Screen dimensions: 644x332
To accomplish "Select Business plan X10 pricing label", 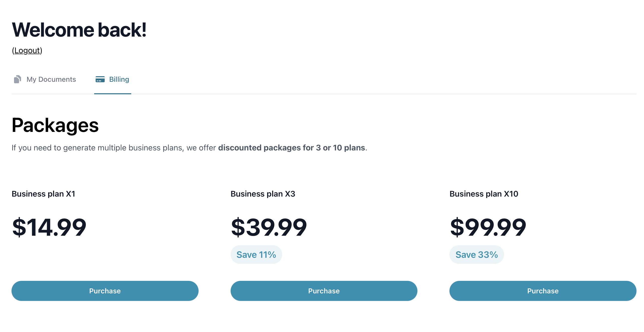I will [488, 227].
